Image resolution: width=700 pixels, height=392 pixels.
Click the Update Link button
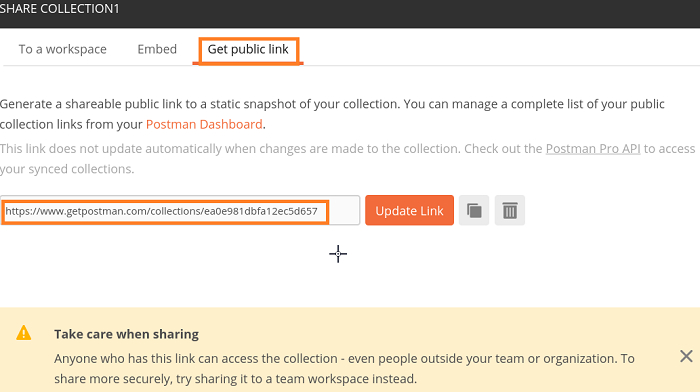pyautogui.click(x=409, y=210)
